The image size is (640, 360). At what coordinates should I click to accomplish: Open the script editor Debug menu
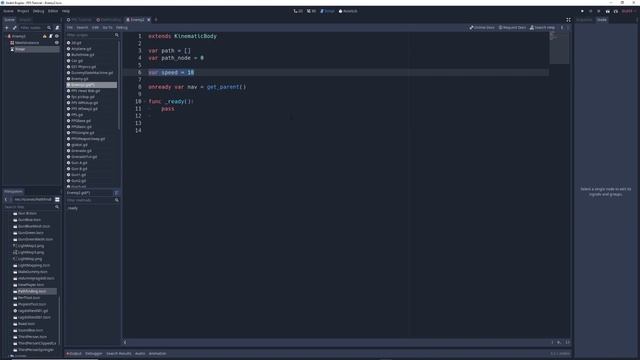pyautogui.click(x=122, y=28)
